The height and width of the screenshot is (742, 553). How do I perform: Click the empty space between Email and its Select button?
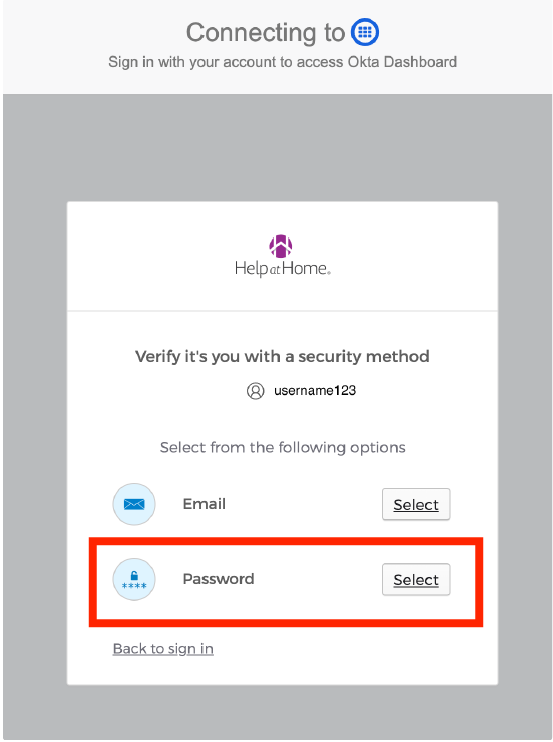[303, 504]
